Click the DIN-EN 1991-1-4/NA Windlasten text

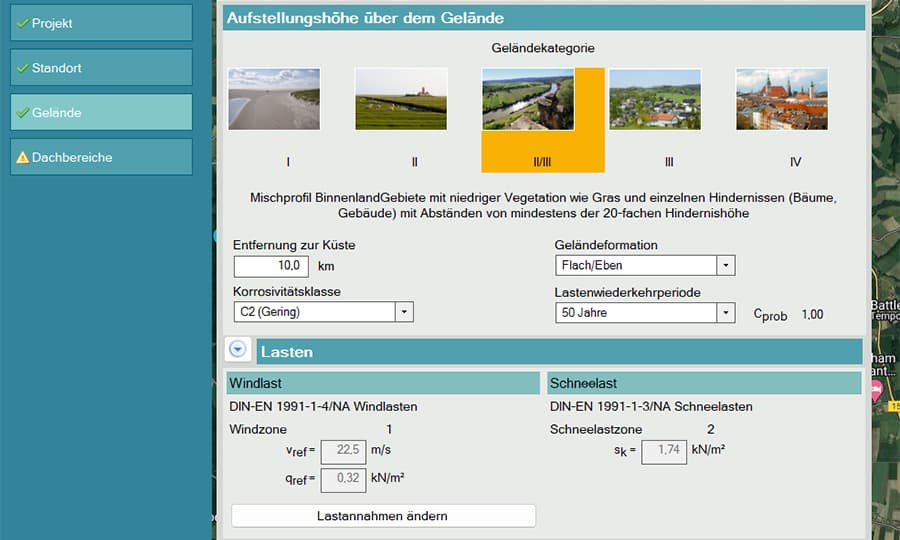(x=323, y=406)
